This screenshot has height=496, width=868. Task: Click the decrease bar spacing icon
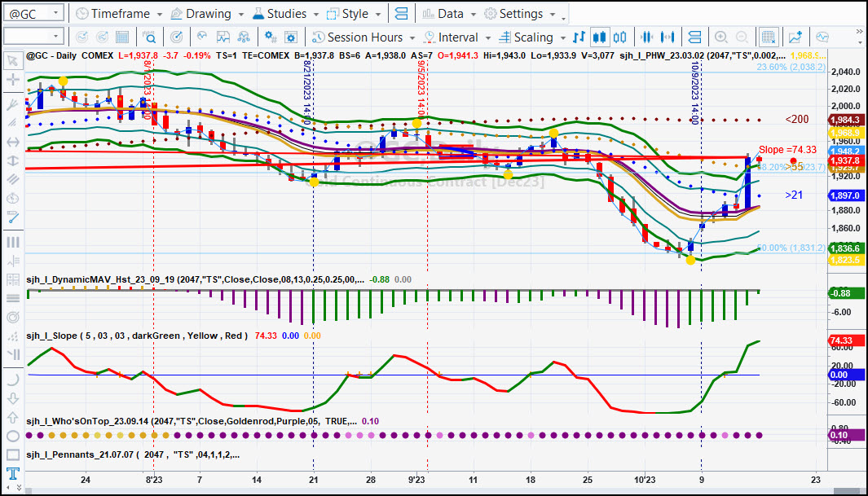[646, 37]
